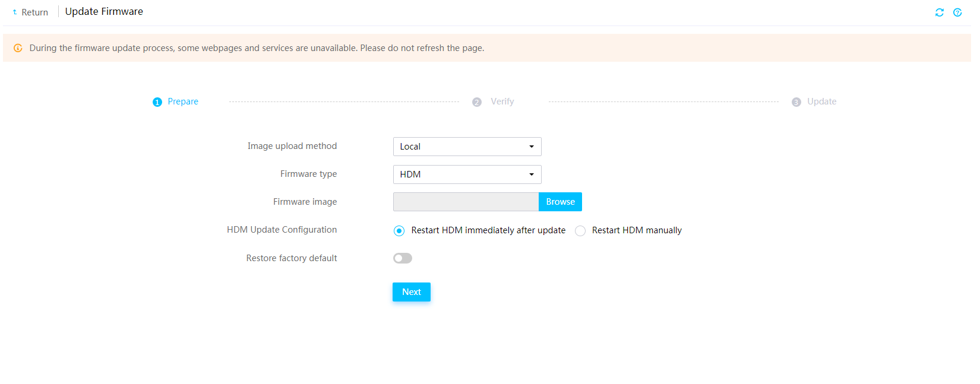Click the Firmware type label
The image size is (980, 384).
(309, 174)
